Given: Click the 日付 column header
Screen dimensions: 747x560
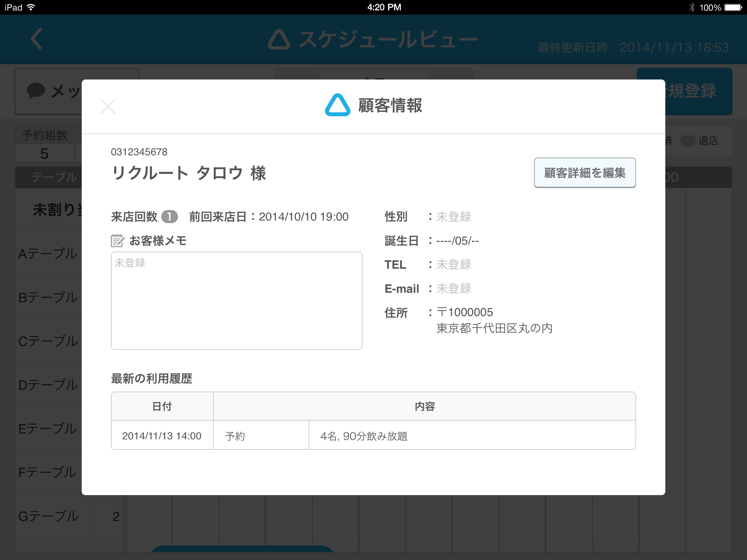Looking at the screenshot, I should (x=162, y=406).
